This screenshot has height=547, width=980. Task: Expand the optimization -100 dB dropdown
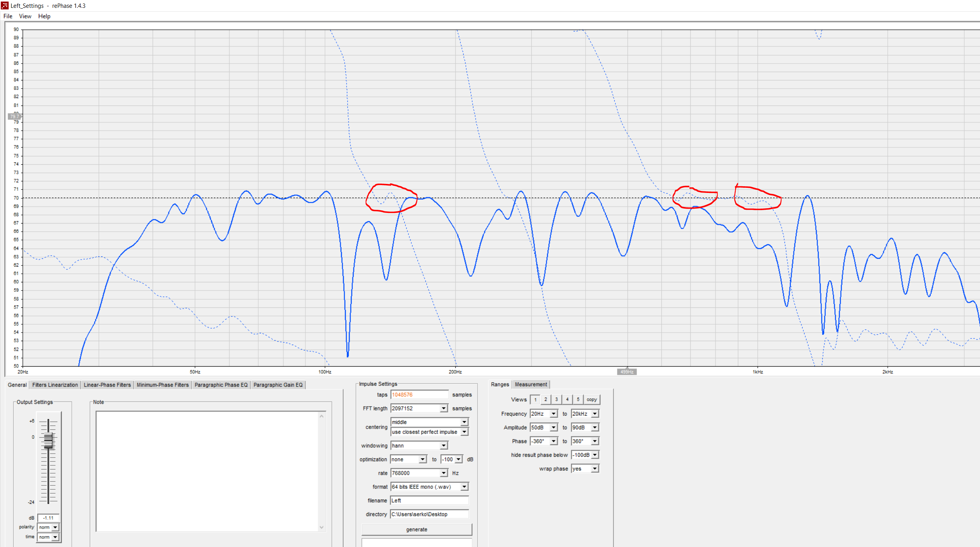point(458,459)
